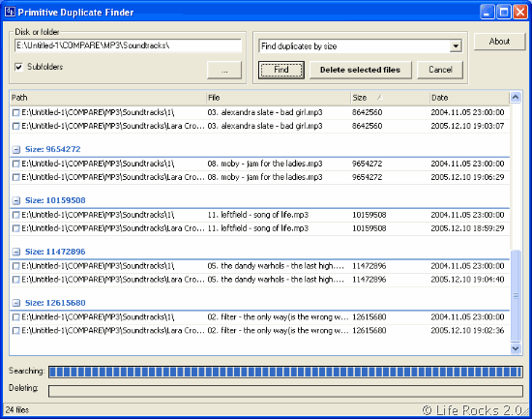Screen dimensions: 532x419
Task: Click Delete selected files button
Action: click(x=361, y=70)
